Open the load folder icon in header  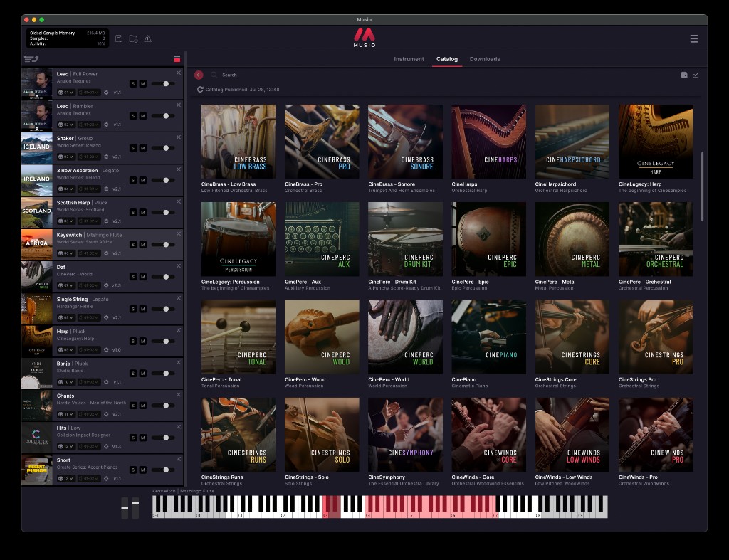(x=133, y=38)
